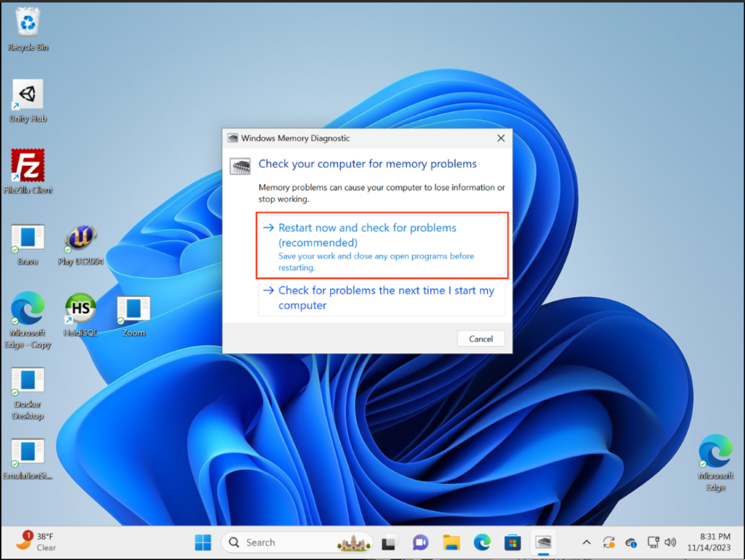Open Unity Hub from the desktop
The image size is (745, 560).
[x=28, y=94]
